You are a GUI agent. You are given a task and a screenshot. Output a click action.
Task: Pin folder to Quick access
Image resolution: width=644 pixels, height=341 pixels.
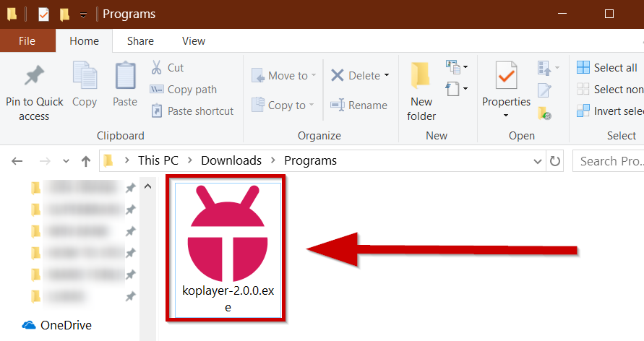tap(34, 92)
